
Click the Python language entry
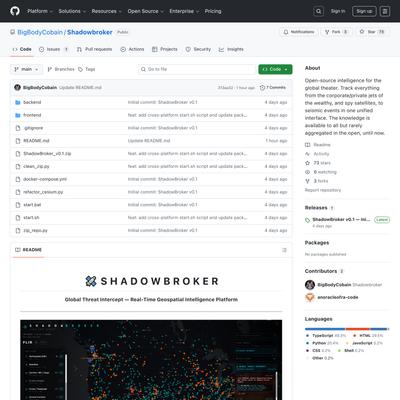322,343
